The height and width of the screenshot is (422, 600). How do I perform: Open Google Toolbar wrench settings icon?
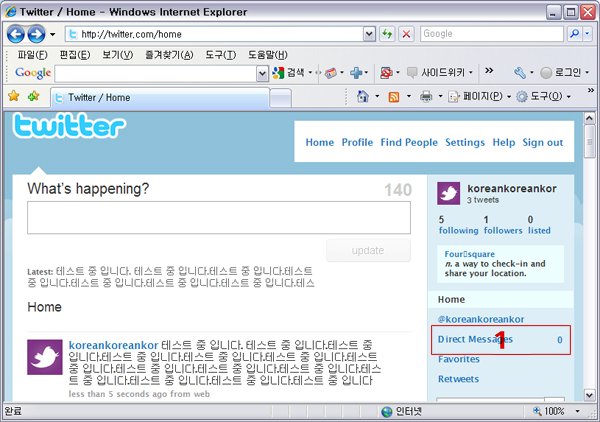(x=520, y=73)
